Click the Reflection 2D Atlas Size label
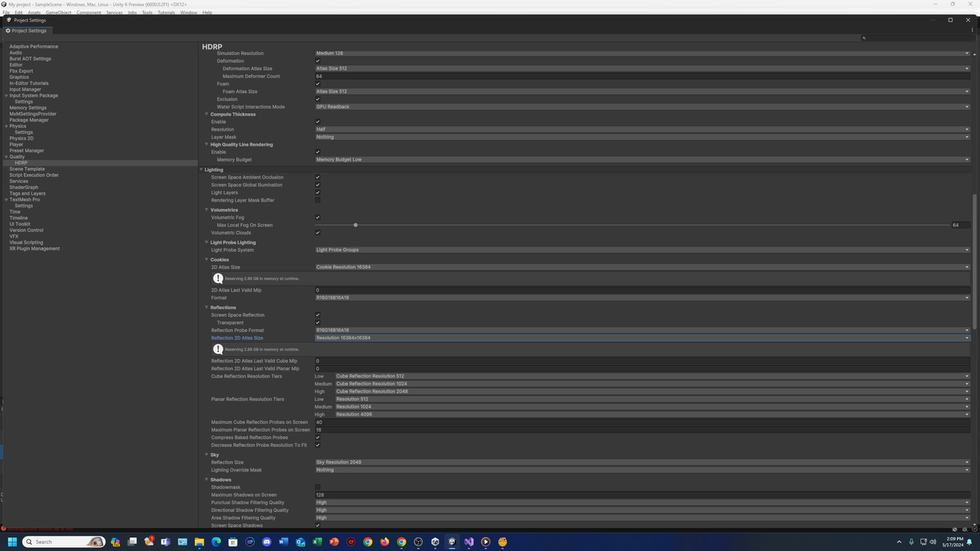The image size is (980, 551). pos(237,338)
